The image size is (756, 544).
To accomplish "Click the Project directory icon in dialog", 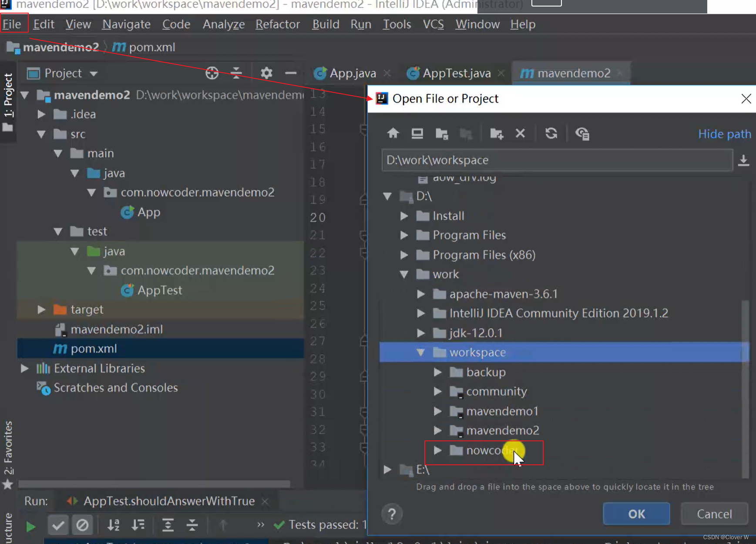I will (x=442, y=133).
